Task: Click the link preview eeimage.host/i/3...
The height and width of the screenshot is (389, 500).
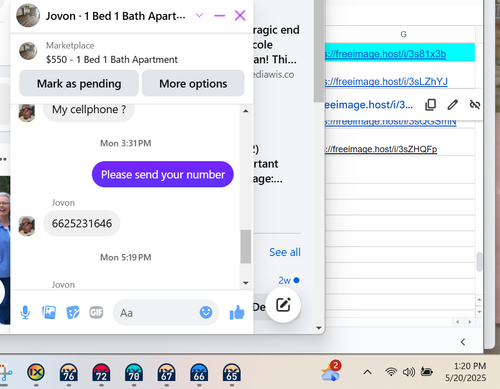Action: click(369, 105)
